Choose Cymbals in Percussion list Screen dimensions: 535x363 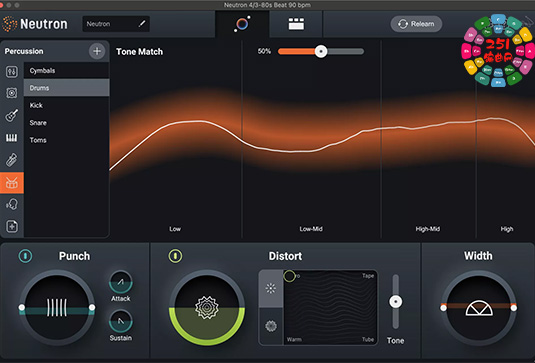(67, 71)
